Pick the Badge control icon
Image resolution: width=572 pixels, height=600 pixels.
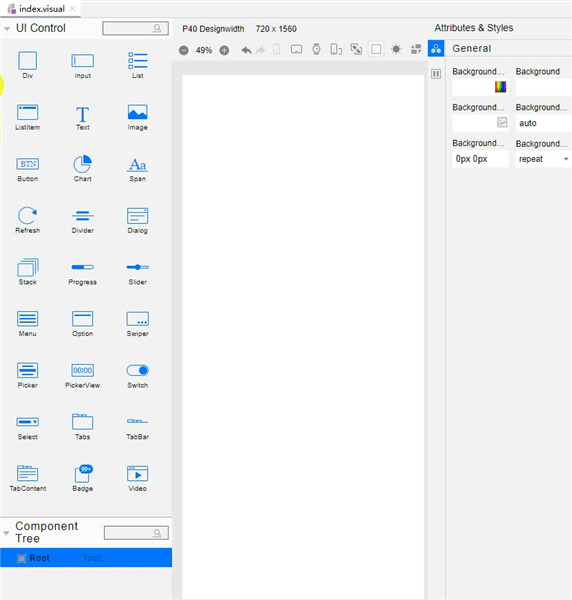point(83,474)
